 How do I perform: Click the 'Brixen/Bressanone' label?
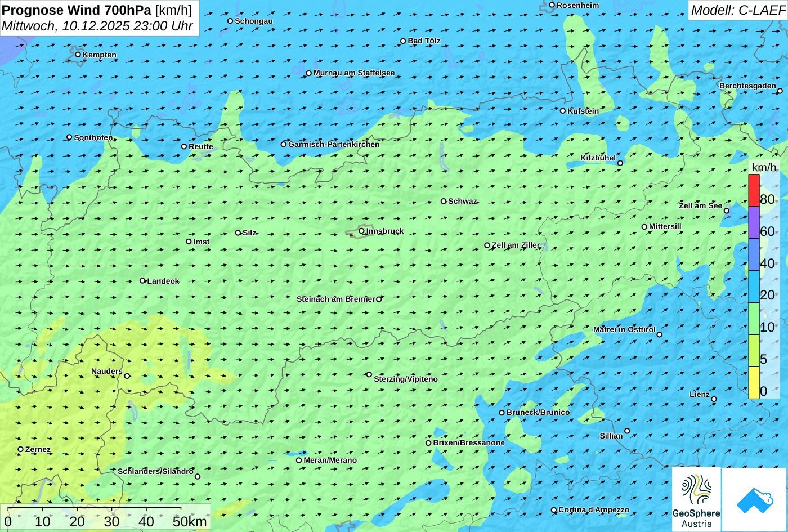click(469, 442)
